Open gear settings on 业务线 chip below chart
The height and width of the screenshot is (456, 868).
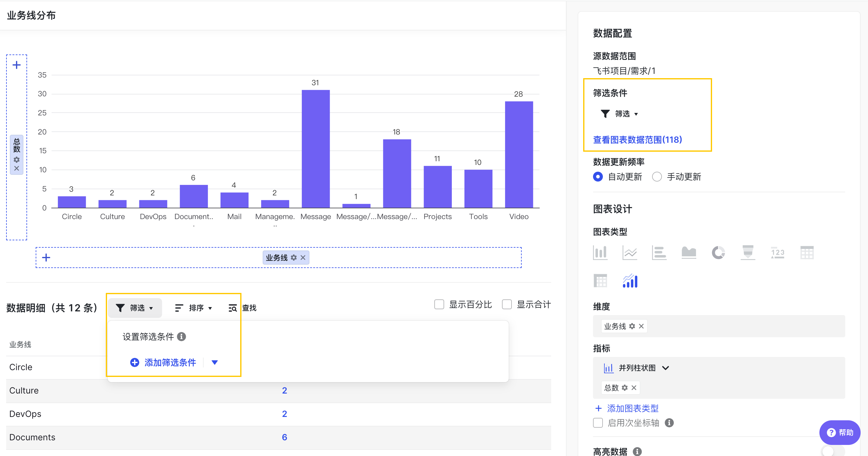[x=294, y=258]
